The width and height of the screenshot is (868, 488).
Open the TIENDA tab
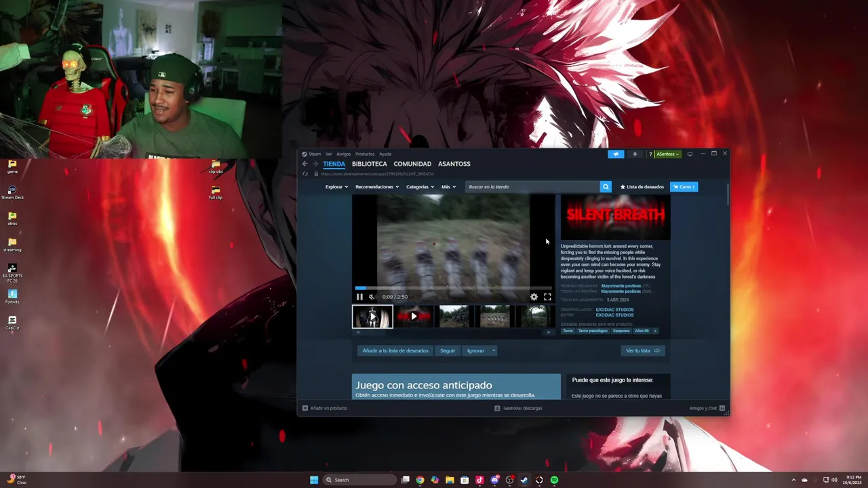point(334,164)
